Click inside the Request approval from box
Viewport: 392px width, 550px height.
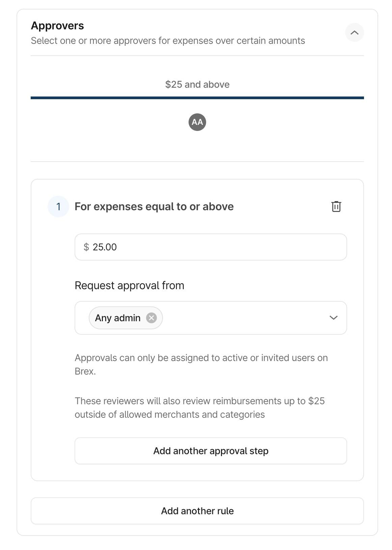243,318
